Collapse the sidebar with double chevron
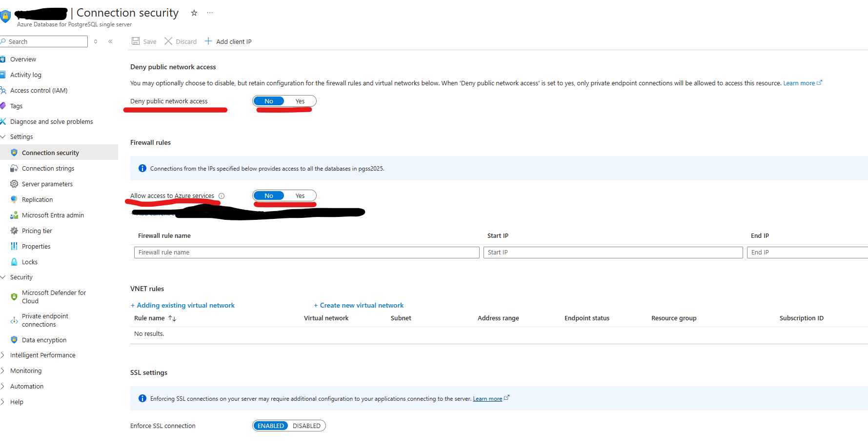This screenshot has height=448, width=868. (x=110, y=41)
